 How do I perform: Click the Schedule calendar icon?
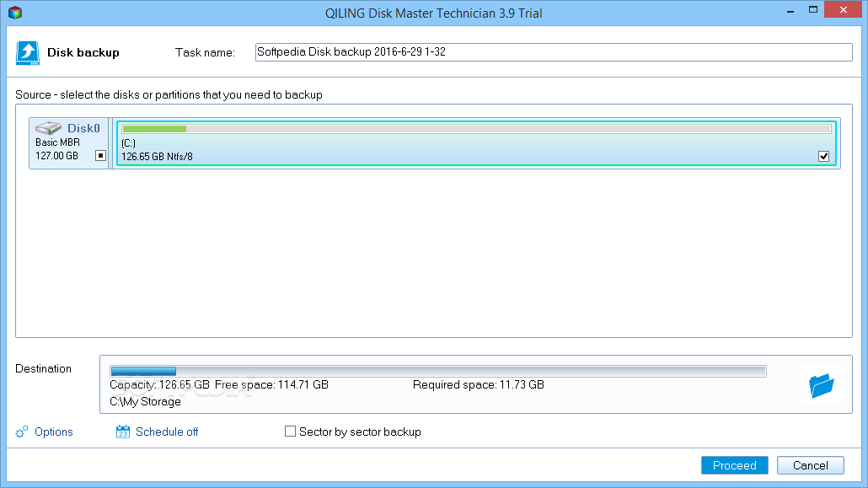123,432
